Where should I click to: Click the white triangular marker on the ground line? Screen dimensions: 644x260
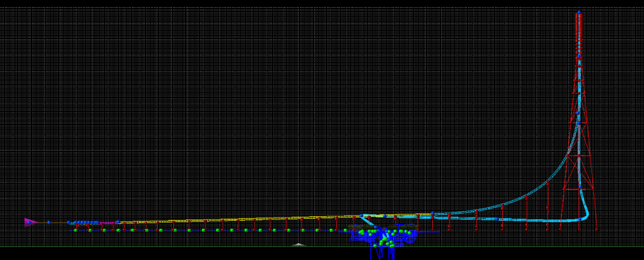click(x=299, y=245)
